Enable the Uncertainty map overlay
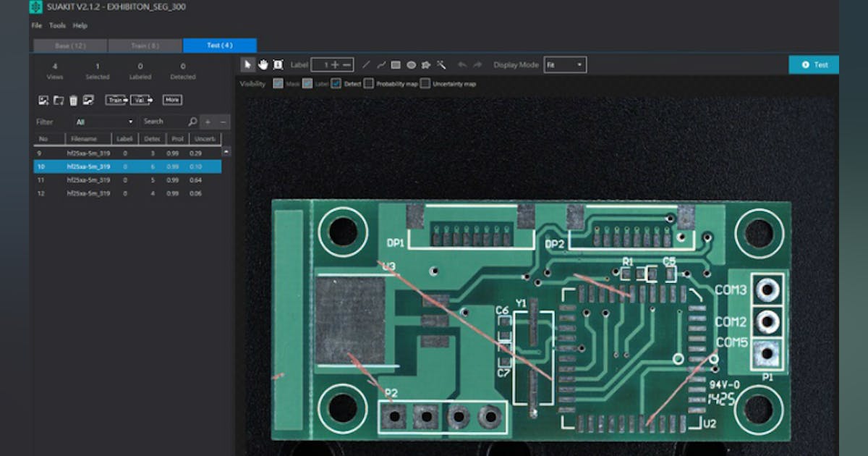The width and height of the screenshot is (868, 456). coord(424,83)
